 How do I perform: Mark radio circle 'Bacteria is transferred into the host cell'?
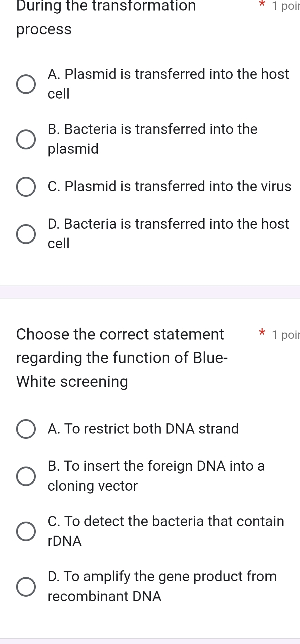pyautogui.click(x=26, y=234)
